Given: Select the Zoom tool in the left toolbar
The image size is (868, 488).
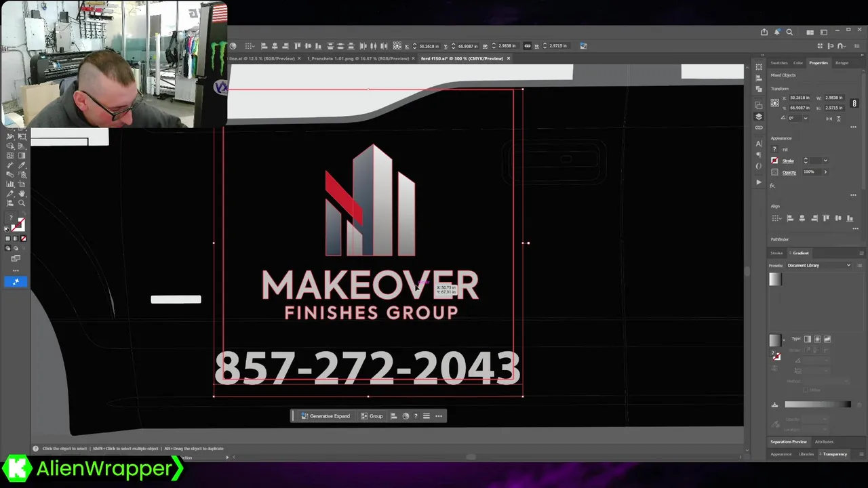Looking at the screenshot, I should pos(22,203).
